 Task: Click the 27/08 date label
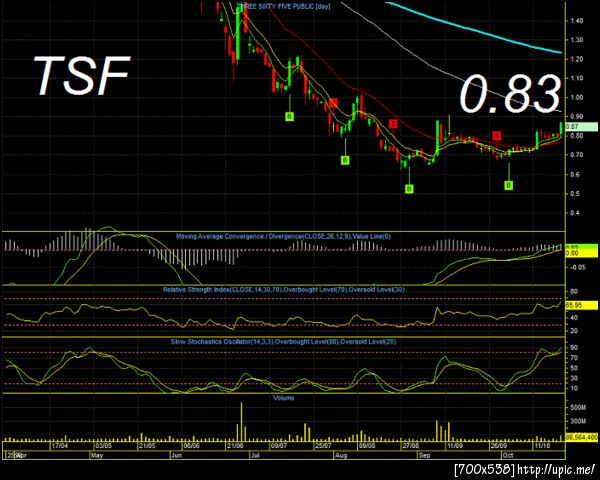(411, 446)
